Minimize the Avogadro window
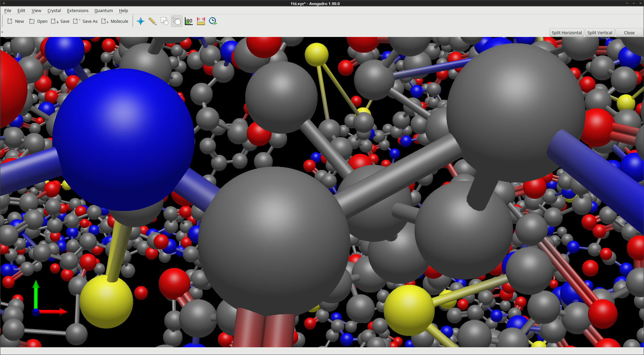This screenshot has height=355, width=644. (627, 3)
